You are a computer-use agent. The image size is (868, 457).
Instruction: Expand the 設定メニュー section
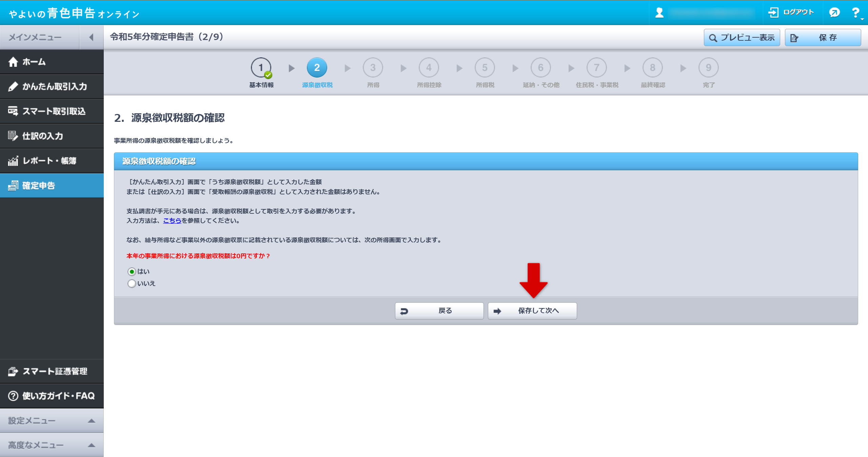91,421
